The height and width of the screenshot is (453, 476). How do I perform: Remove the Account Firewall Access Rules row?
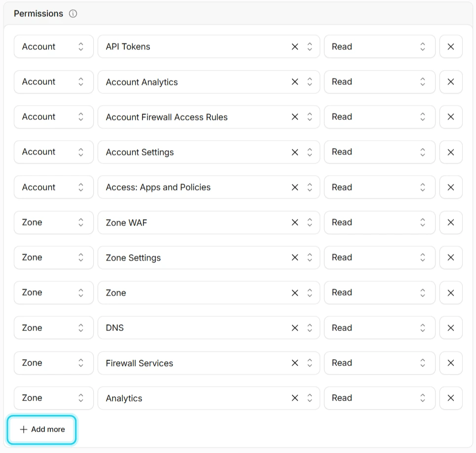coord(451,117)
